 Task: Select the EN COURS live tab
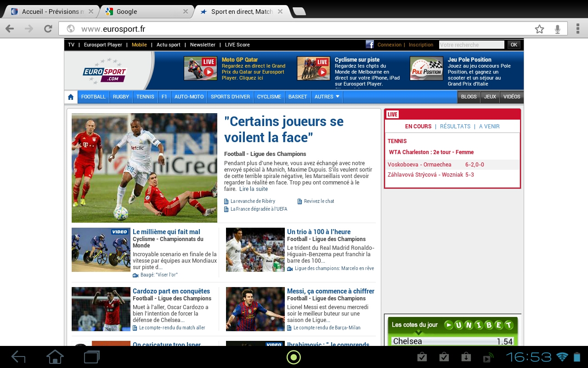pos(418,126)
